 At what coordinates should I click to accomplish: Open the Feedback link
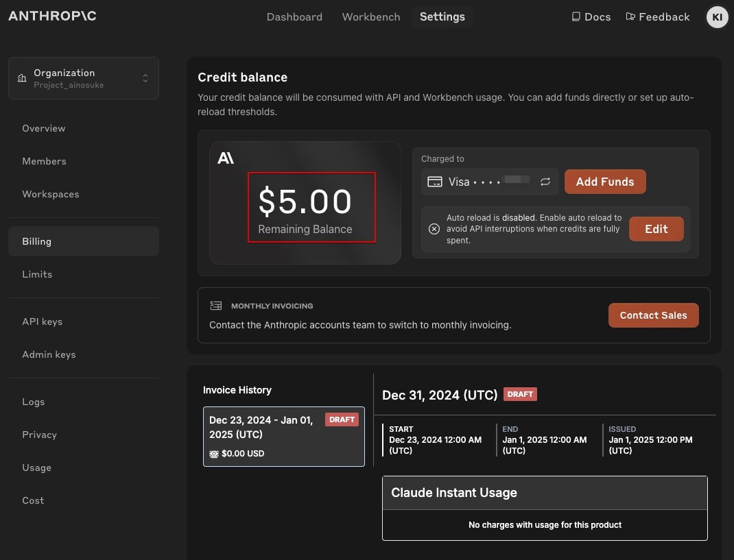pos(658,17)
